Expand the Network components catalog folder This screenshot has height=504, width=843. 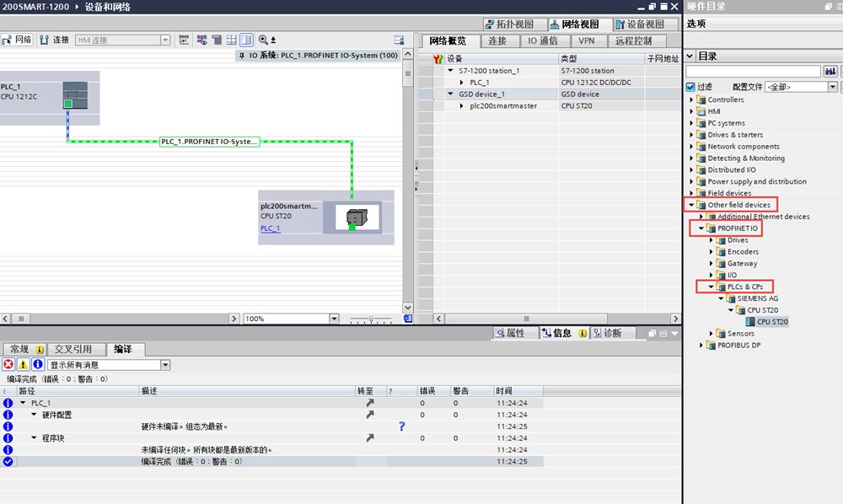692,147
